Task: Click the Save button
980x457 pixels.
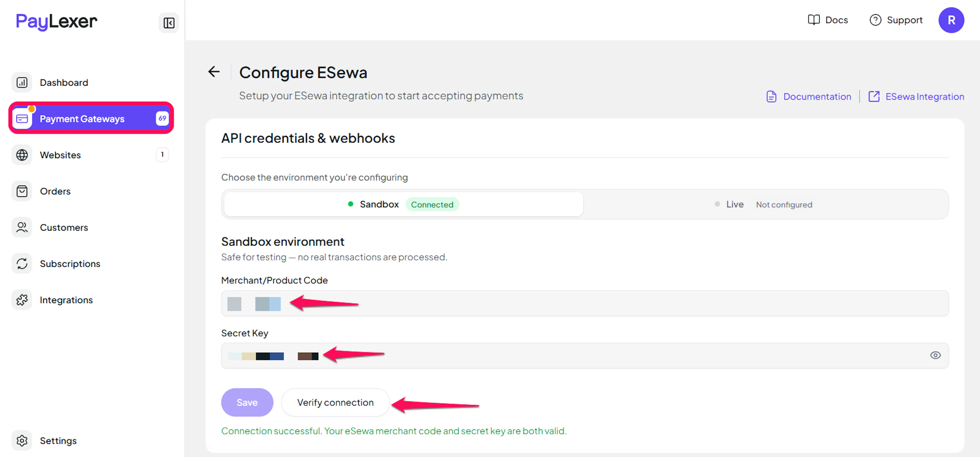Action: point(247,402)
